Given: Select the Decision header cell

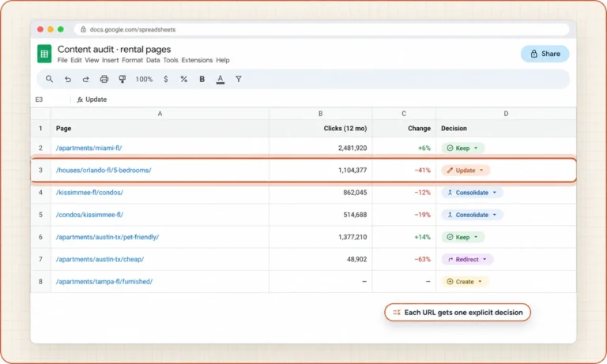Looking at the screenshot, I should [506, 129].
